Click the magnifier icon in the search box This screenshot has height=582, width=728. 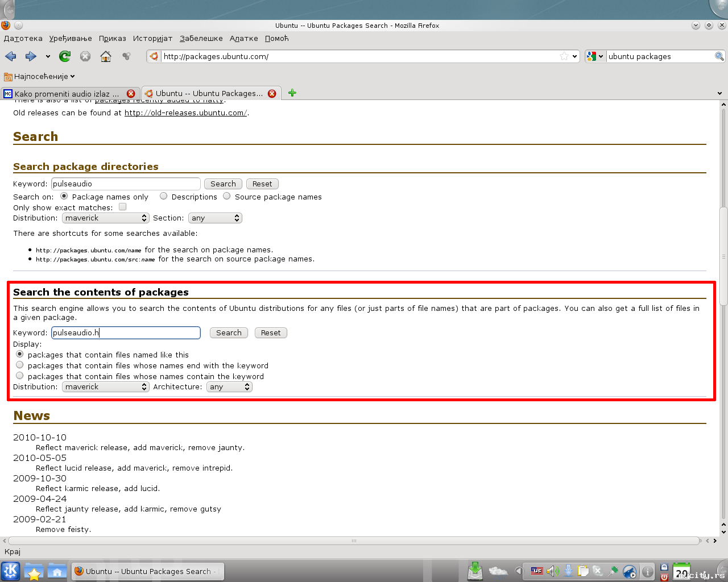click(719, 56)
